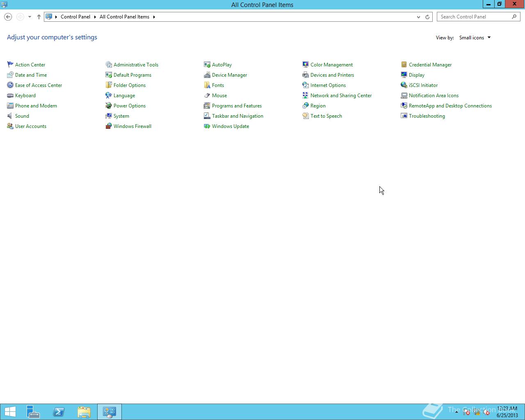Show hidden tray icons arrow
Viewport: 525px width, 420px height.
457,412
